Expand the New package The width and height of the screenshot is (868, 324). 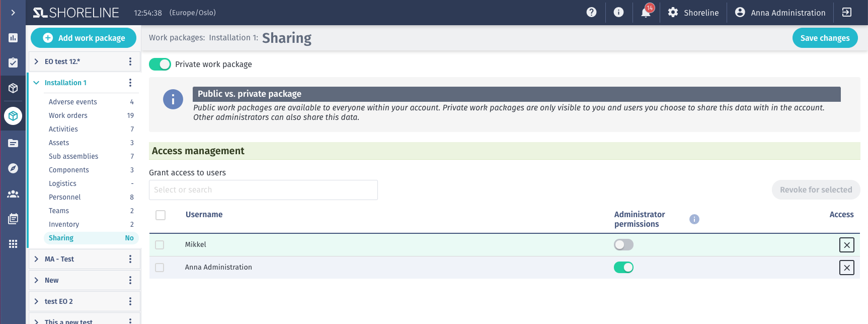tap(36, 280)
